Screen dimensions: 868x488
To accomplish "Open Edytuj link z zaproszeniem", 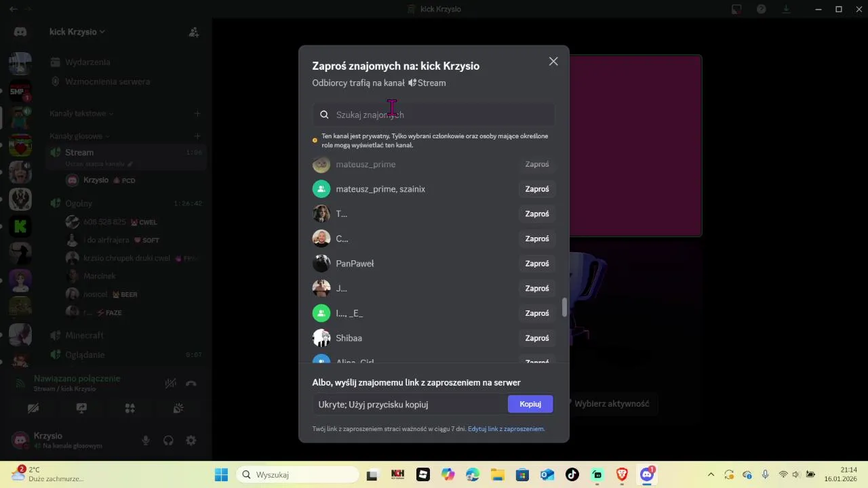I will tap(505, 429).
